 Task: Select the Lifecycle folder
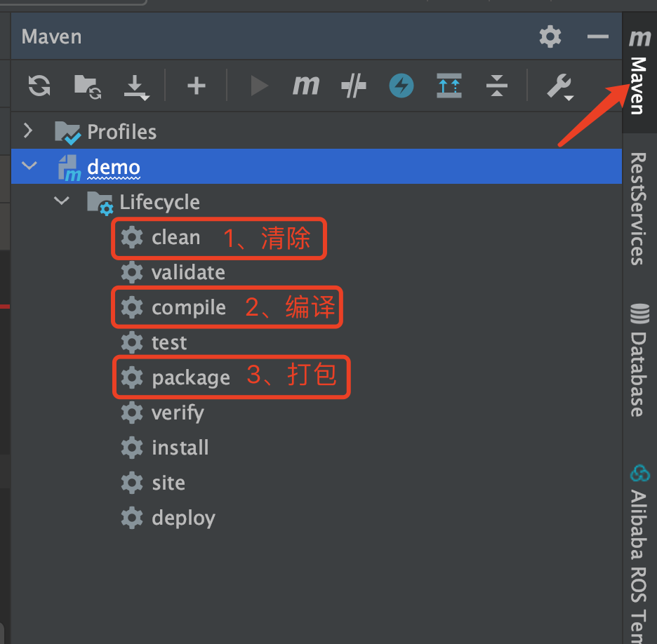point(159,202)
